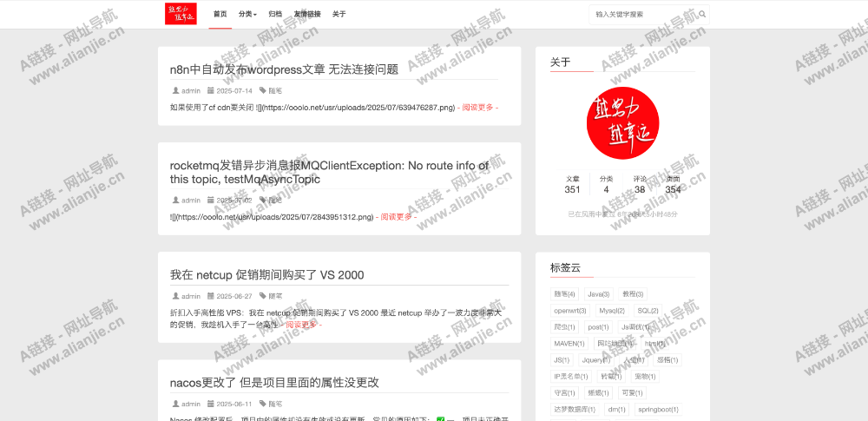Click date 2025-07-14 on n8n post
The height and width of the screenshot is (421, 868).
[234, 91]
